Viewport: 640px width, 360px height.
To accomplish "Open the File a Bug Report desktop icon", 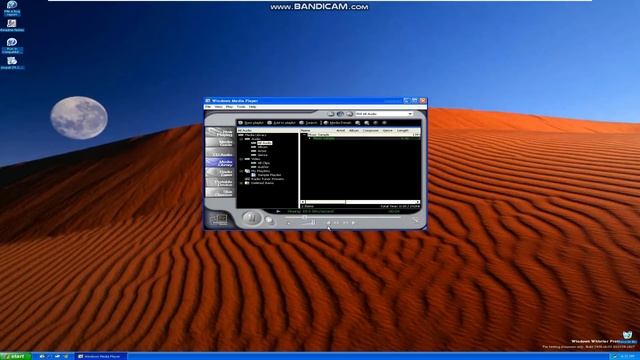I will [x=12, y=9].
